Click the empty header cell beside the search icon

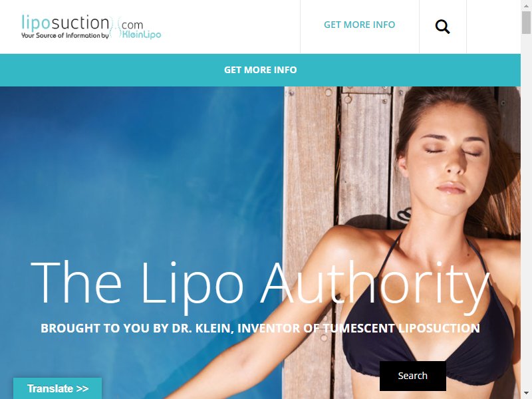pos(493,27)
